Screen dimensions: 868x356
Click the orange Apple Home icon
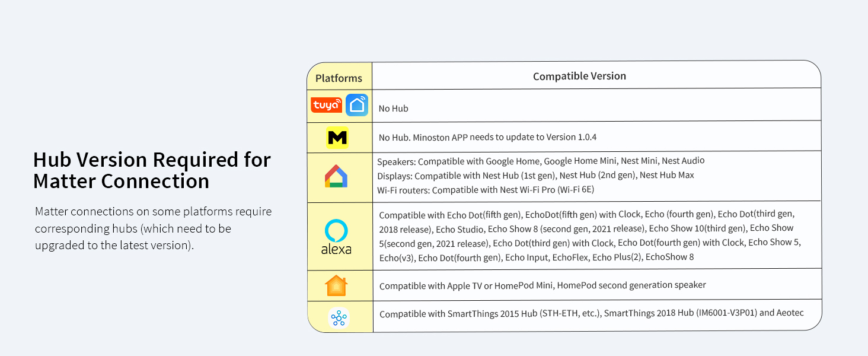click(x=336, y=285)
